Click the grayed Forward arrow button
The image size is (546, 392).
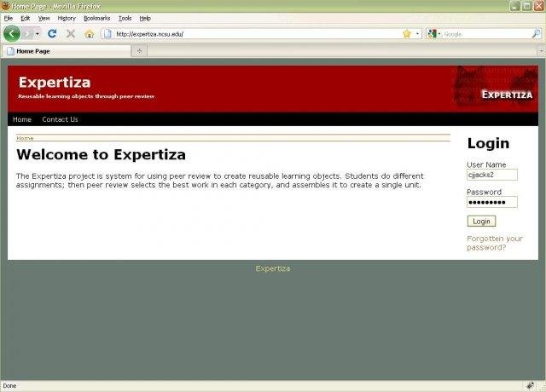pyautogui.click(x=27, y=34)
